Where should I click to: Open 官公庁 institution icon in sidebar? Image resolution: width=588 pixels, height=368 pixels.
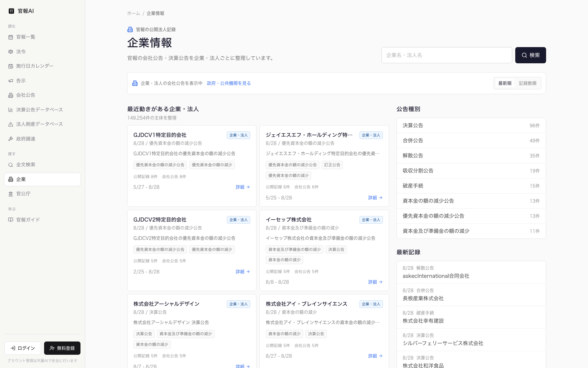click(x=11, y=194)
